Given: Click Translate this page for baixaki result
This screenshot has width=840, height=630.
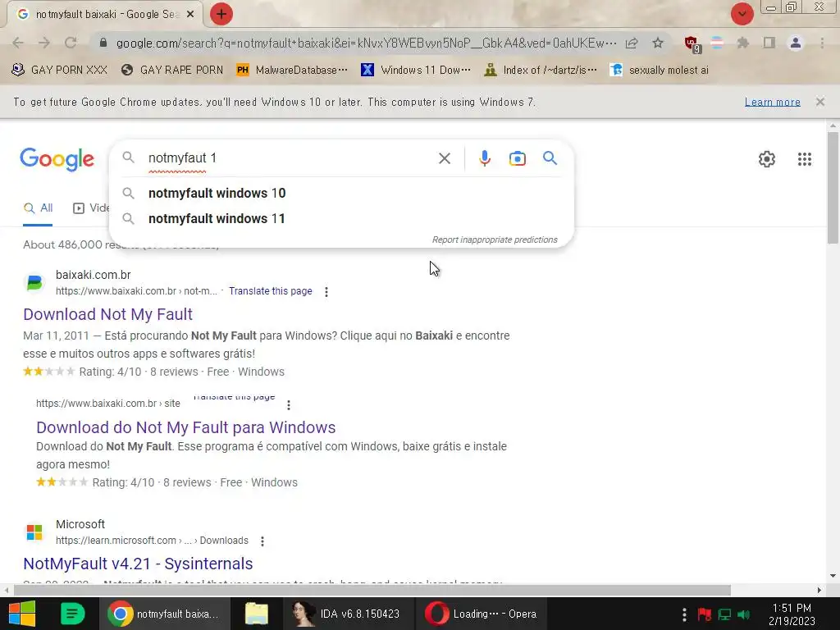Looking at the screenshot, I should 271,291.
